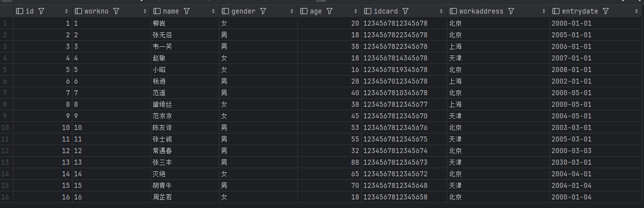This screenshot has width=644, height=208.
Task: Toggle sort order on the id column
Action: pos(67,11)
